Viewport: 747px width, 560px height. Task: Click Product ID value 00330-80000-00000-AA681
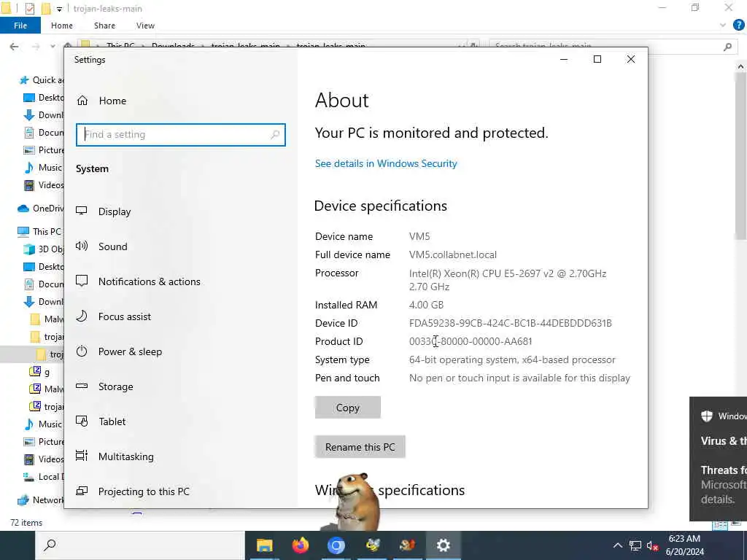[x=471, y=341]
